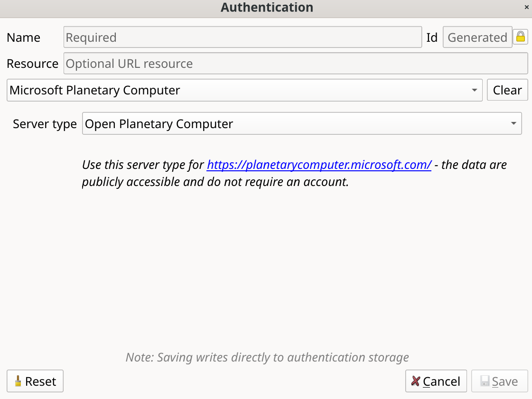Click the brush icon on Reset button
Viewport: 532px width, 399px height.
point(18,381)
